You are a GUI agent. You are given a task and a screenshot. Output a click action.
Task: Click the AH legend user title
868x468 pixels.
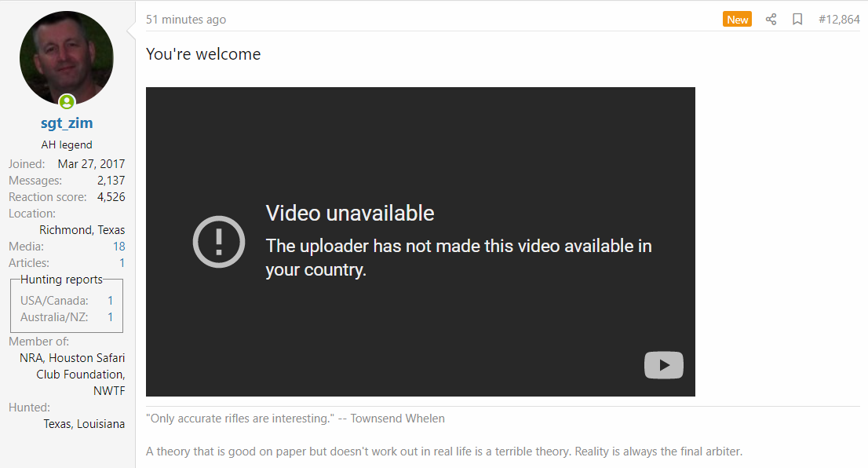click(x=67, y=144)
